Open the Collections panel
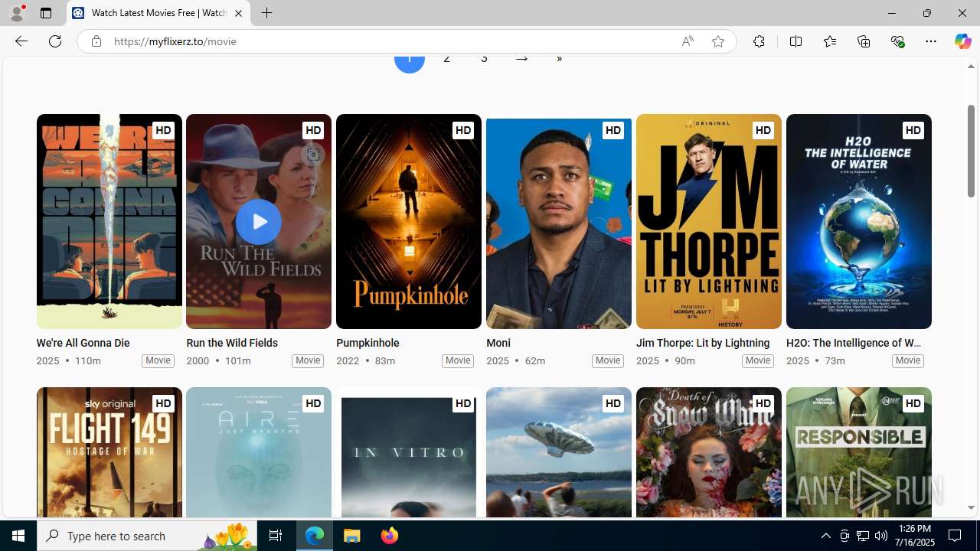 tap(864, 41)
